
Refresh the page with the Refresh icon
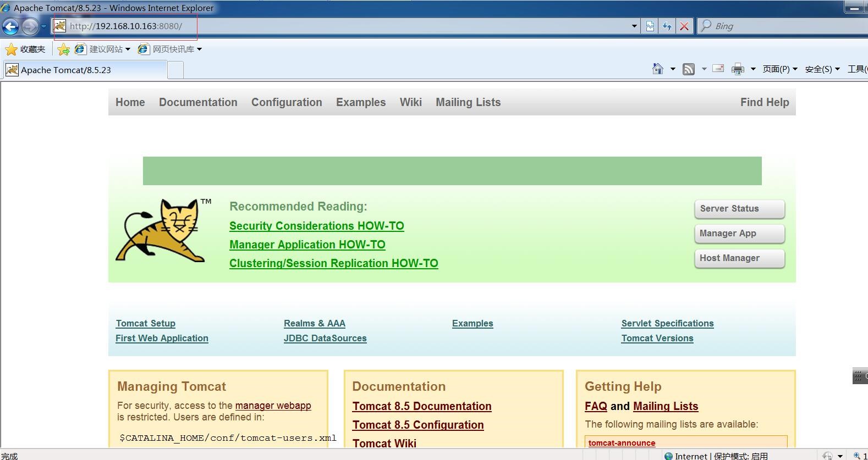point(667,26)
